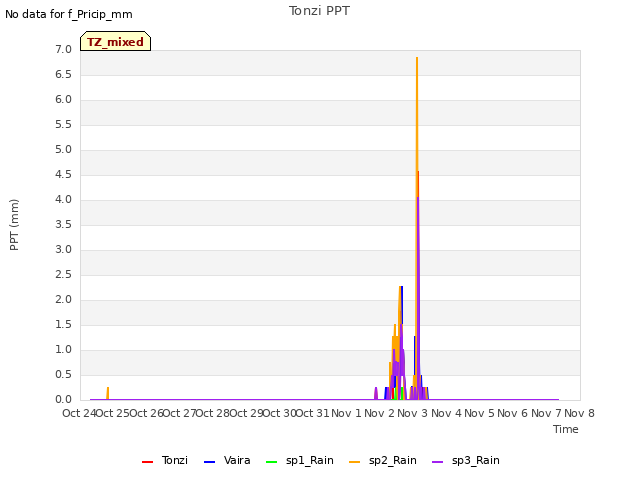Click the blue Vaira peak at 2.25 mm
The height and width of the screenshot is (480, 640).
tap(402, 287)
